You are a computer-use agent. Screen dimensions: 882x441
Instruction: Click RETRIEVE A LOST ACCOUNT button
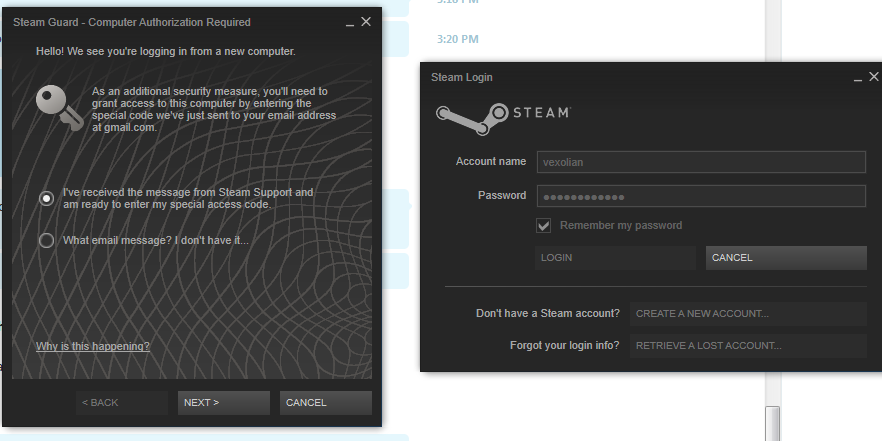748,345
